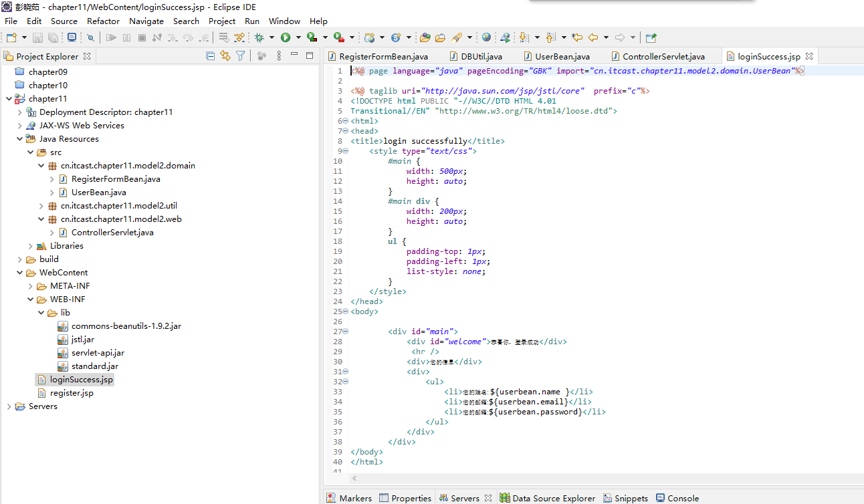Click the Open Type icon in toolbar
The width and height of the screenshot is (864, 504).
click(425, 38)
